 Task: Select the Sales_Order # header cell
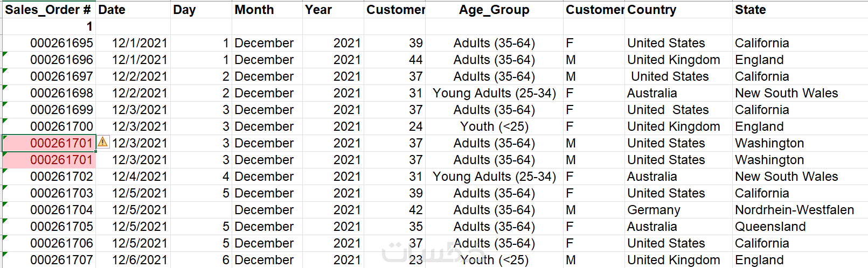[48, 10]
